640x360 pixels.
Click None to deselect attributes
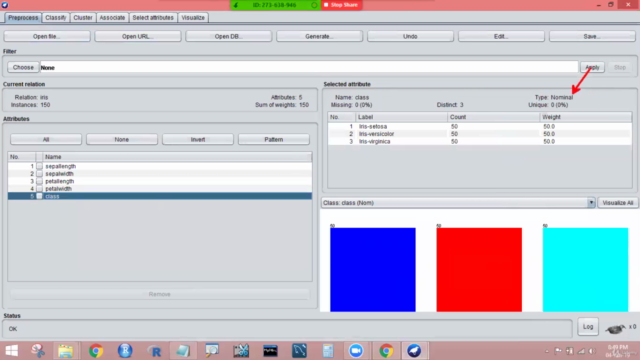[x=122, y=140]
